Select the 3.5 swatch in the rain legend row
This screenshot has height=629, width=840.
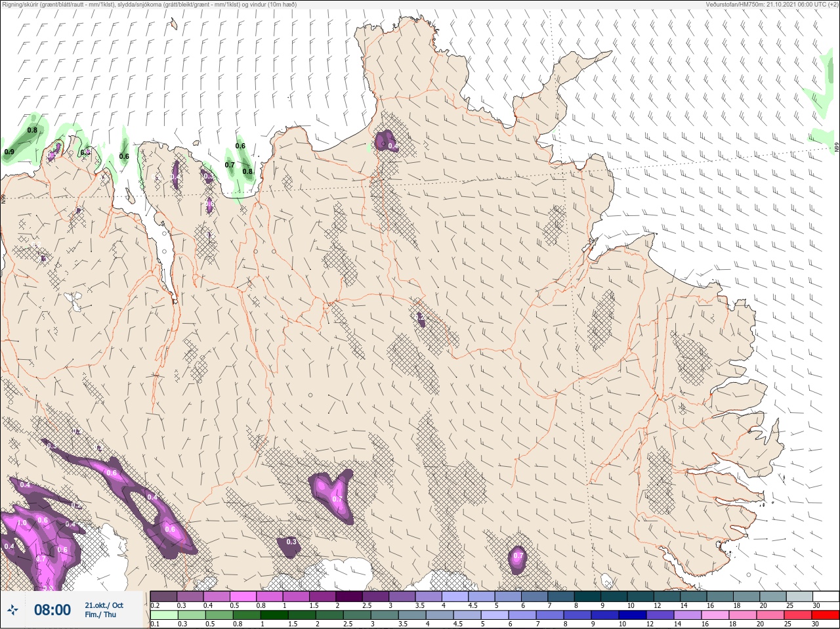coord(411,615)
